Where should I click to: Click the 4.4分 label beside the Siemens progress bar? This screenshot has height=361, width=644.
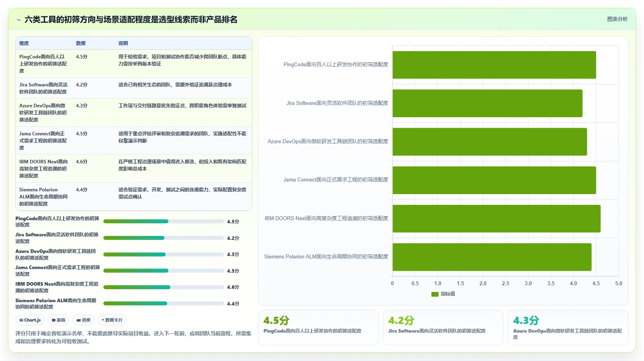click(233, 304)
